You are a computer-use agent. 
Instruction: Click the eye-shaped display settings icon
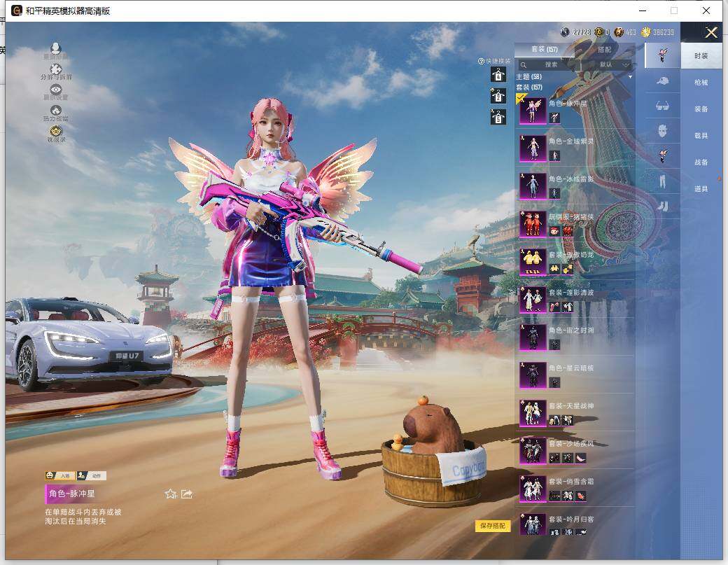[x=56, y=90]
